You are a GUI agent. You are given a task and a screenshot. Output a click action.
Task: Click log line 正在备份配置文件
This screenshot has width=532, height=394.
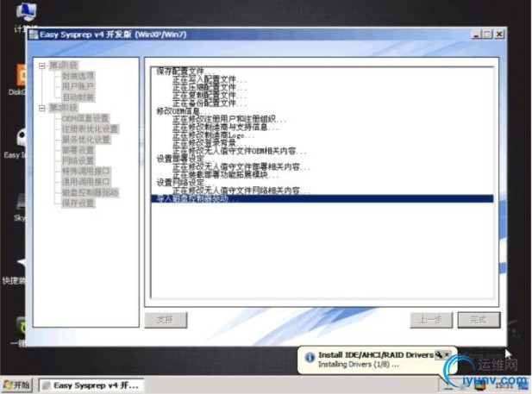coord(210,103)
